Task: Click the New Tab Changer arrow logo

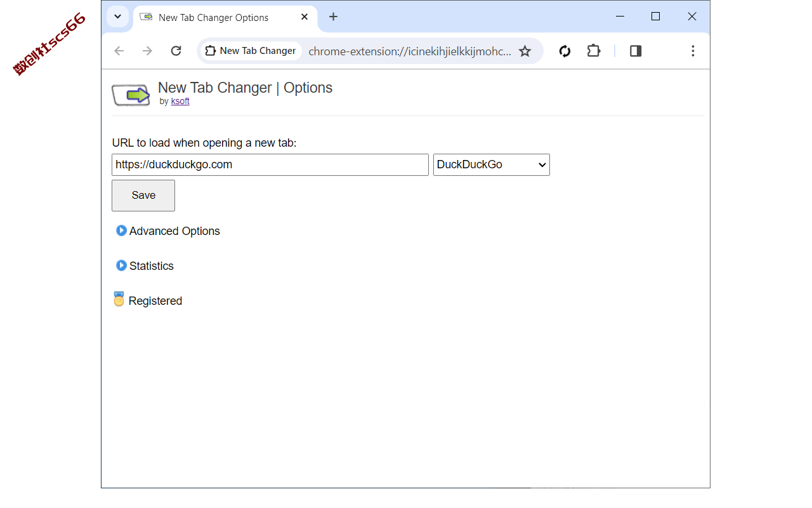Action: 131,95
